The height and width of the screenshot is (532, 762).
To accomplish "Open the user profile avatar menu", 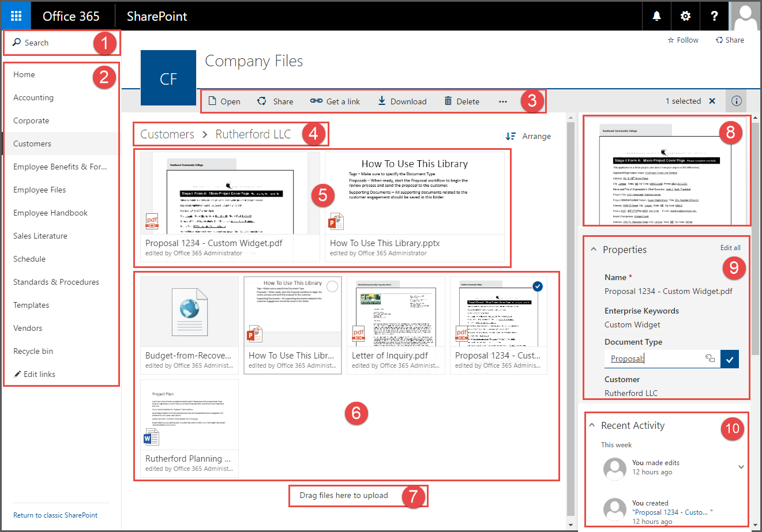I will (x=745, y=16).
